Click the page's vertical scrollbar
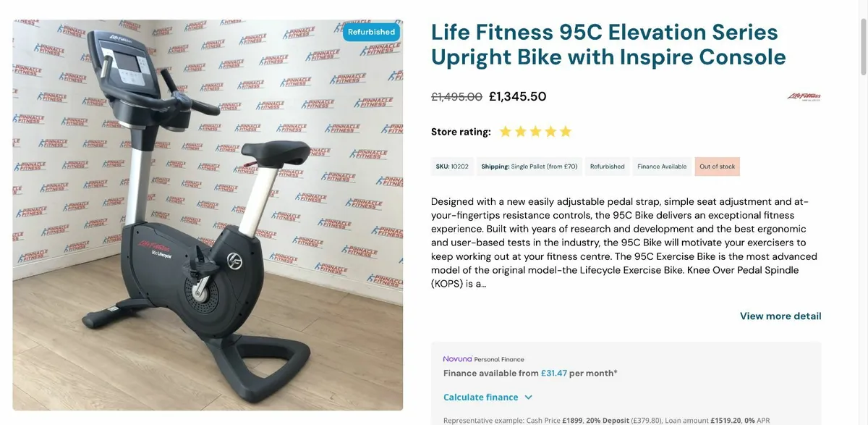The image size is (868, 425). click(863, 43)
